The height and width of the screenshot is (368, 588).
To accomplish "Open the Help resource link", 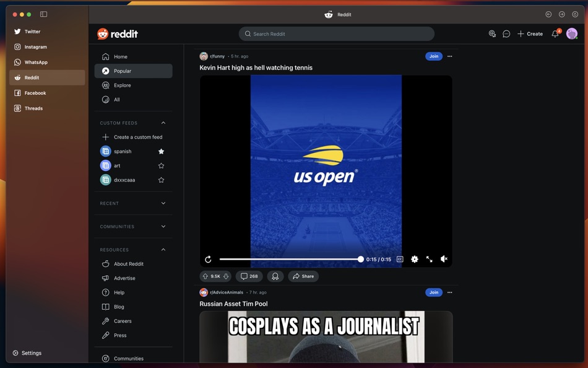I will [x=134, y=292].
